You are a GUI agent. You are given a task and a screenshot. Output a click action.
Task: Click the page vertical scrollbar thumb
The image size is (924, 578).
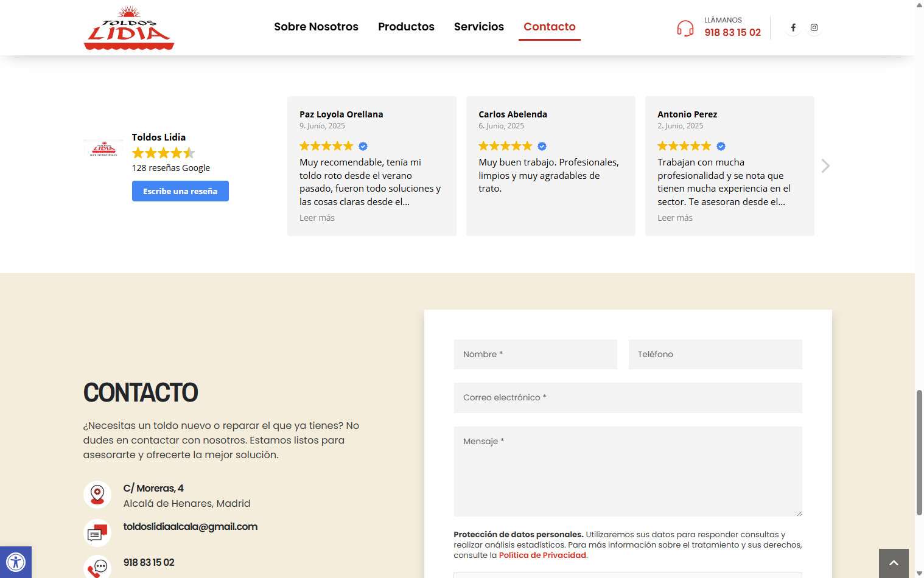coord(919,451)
